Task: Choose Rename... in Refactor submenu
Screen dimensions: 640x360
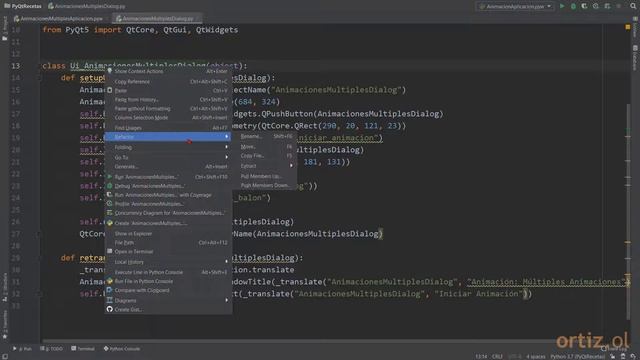Action: tap(265, 136)
